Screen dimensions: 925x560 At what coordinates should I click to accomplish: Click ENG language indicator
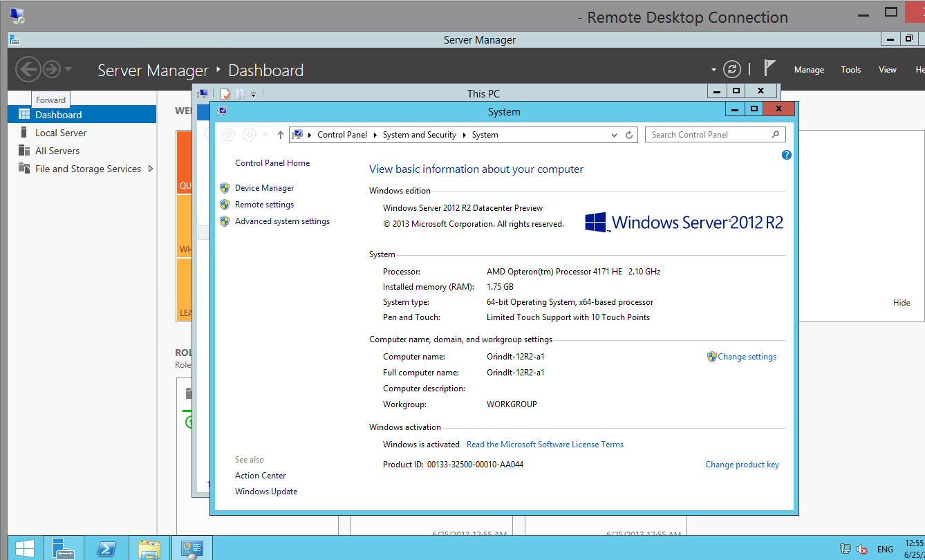tap(885, 550)
